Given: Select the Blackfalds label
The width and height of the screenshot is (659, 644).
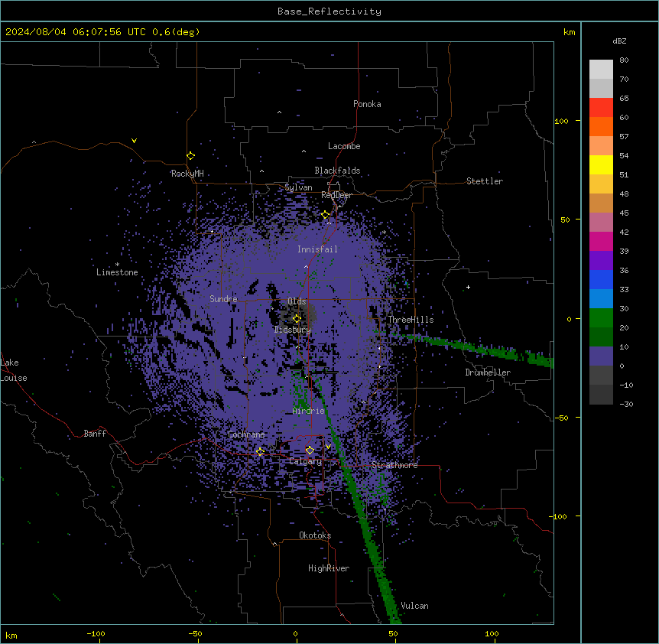Looking at the screenshot, I should pyautogui.click(x=337, y=171).
